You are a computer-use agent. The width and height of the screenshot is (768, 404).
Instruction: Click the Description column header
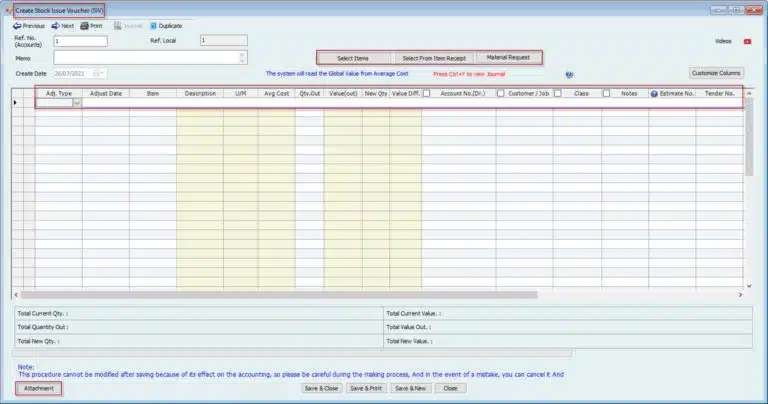point(200,94)
